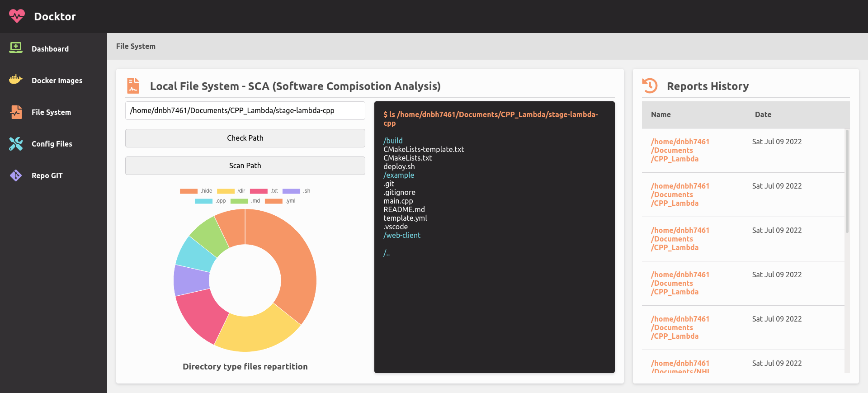The height and width of the screenshot is (393, 868).
Task: Click the Docker Images whale icon
Action: [x=16, y=80]
